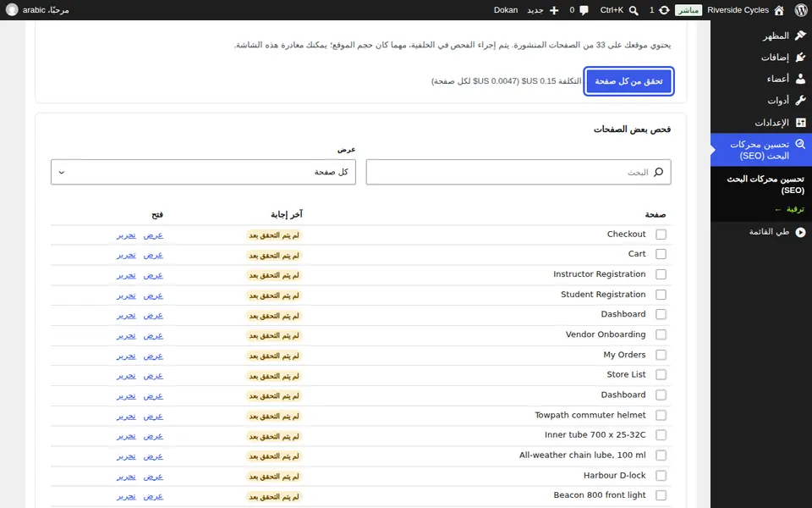Screen dimensions: 812x508
Task: Click the Riverside Cycles site name
Action: point(738,10)
